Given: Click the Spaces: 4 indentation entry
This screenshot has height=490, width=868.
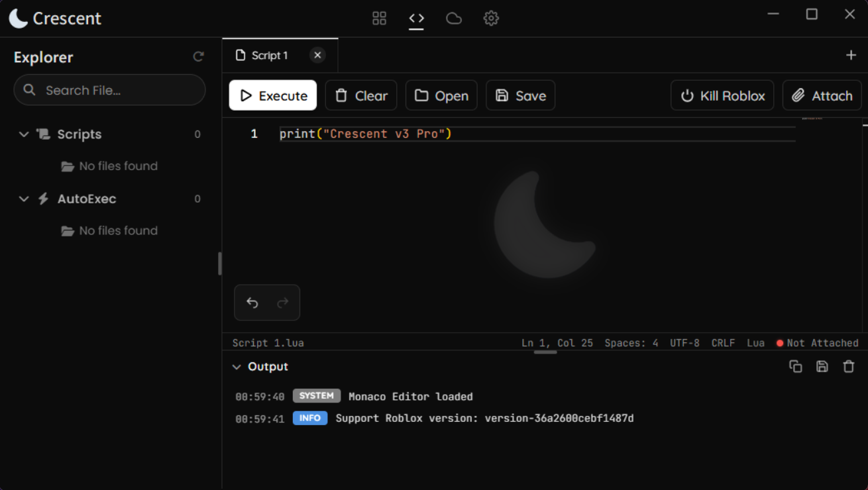Looking at the screenshot, I should click(631, 343).
